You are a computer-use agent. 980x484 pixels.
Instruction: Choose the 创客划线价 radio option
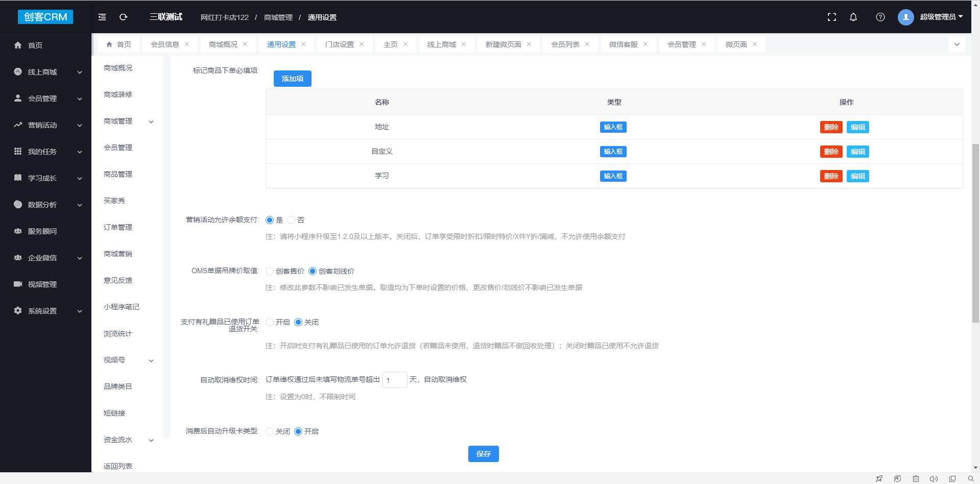313,271
